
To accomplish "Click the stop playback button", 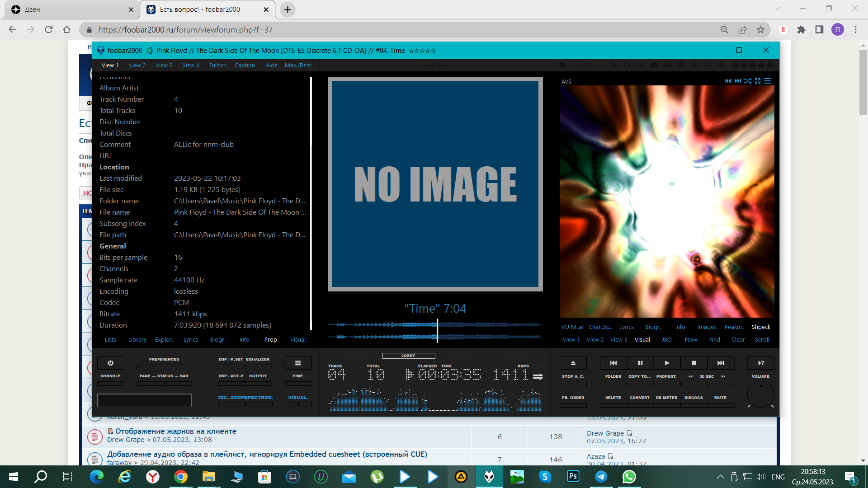I will coord(694,363).
